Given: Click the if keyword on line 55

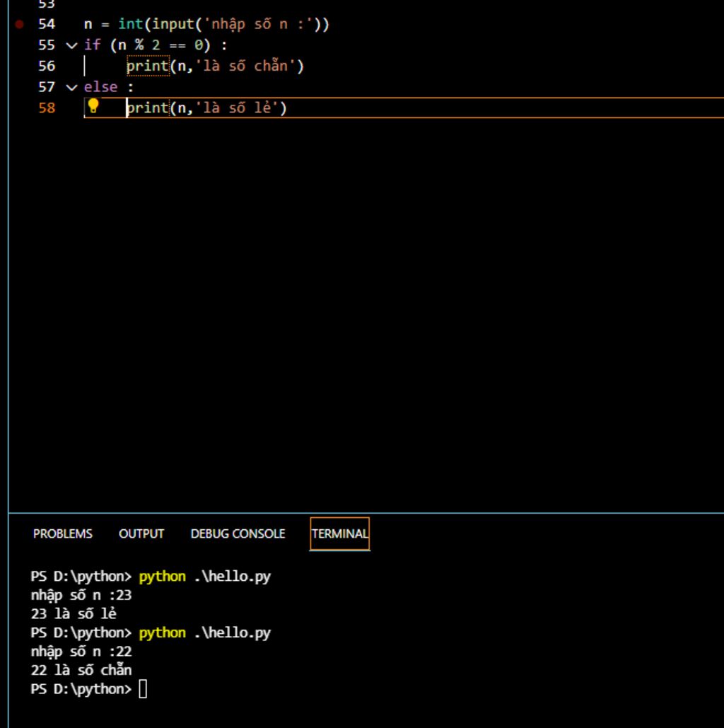Looking at the screenshot, I should (93, 45).
